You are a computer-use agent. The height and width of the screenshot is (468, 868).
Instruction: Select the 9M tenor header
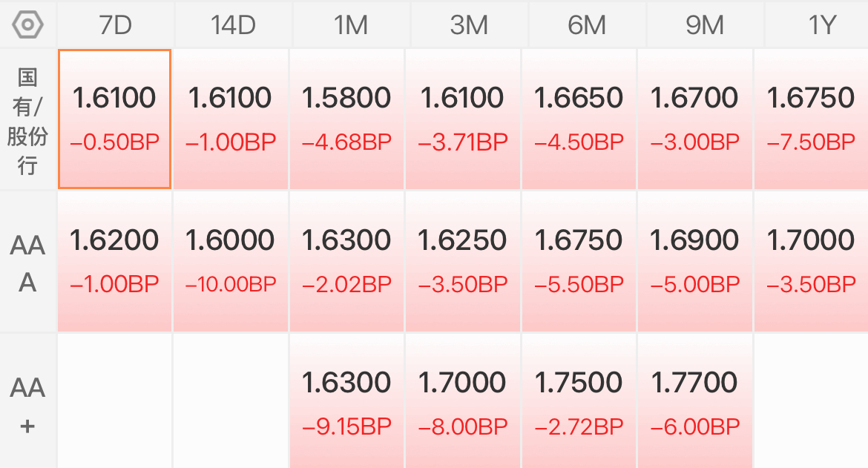705,25
